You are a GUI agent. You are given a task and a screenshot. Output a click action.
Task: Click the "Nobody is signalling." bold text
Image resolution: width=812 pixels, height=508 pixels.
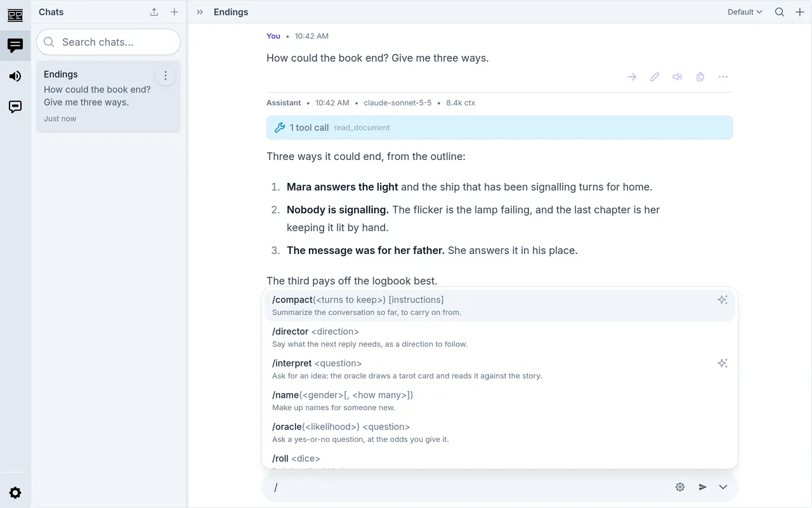[x=337, y=210]
